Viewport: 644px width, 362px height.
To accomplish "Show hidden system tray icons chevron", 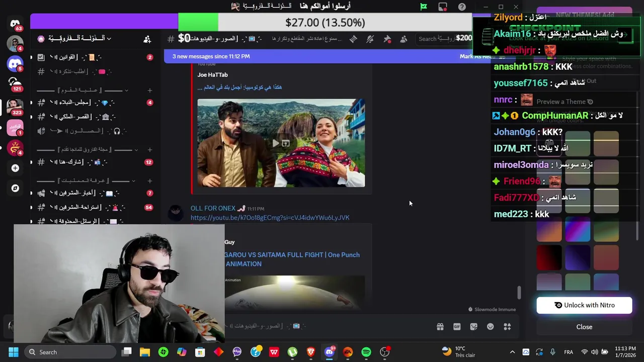I will [x=512, y=352].
